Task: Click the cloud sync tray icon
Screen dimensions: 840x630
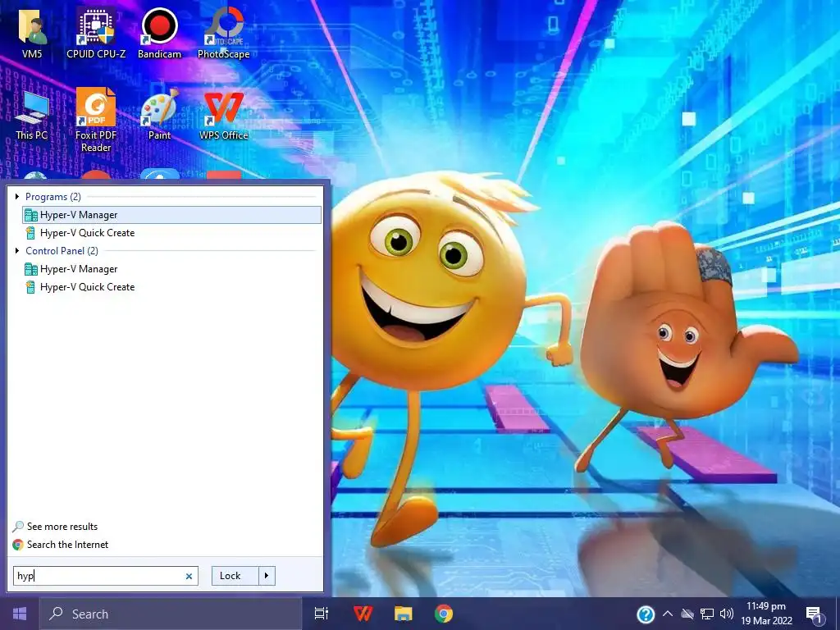Action: tap(687, 614)
